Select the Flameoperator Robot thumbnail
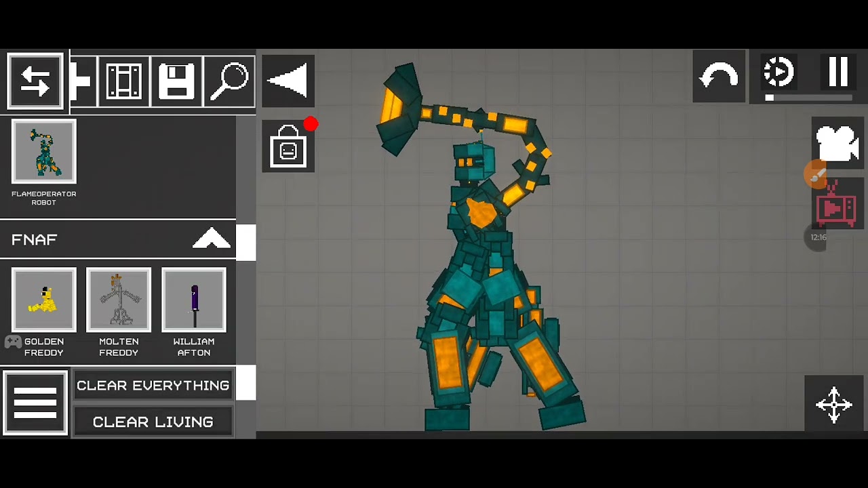The image size is (868, 488). (x=44, y=152)
